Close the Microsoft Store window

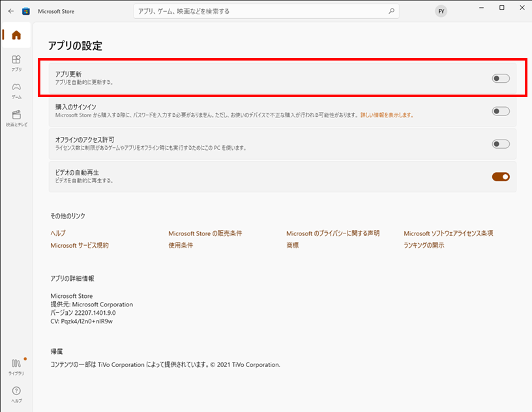click(522, 8)
